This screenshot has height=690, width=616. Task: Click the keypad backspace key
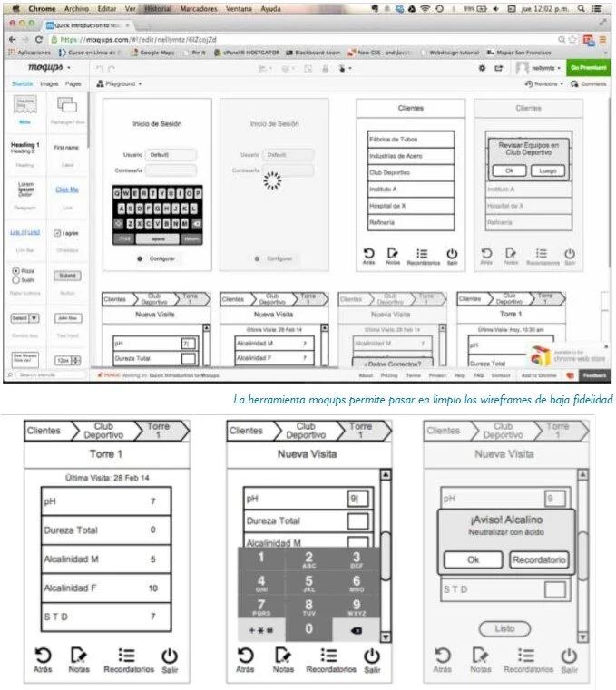click(356, 630)
